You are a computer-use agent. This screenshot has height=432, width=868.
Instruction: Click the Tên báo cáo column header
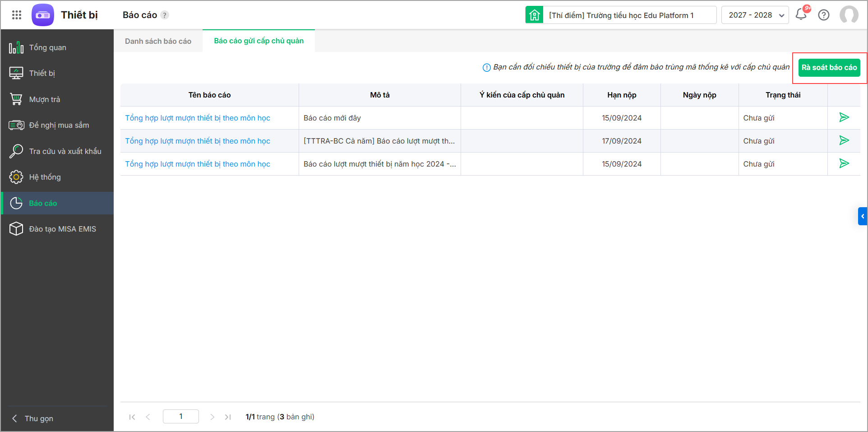(209, 95)
